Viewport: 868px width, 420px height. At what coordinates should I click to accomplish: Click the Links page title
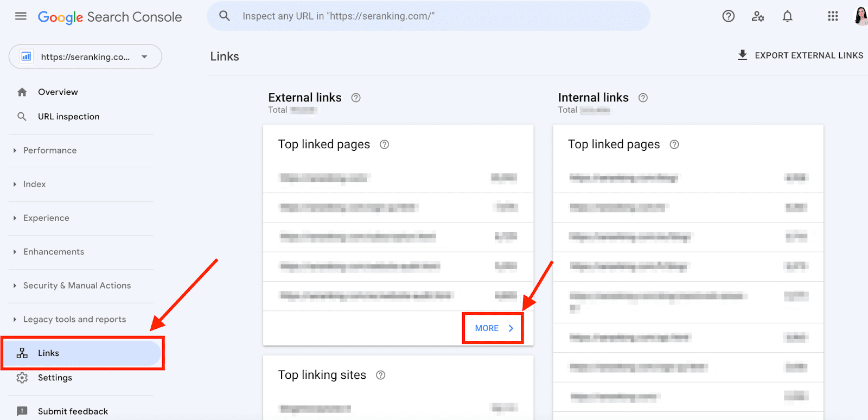tap(225, 56)
